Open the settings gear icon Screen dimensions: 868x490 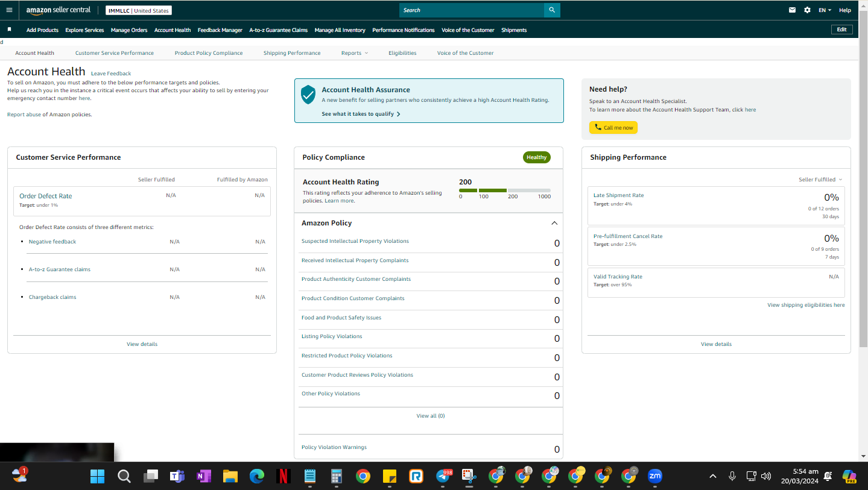tap(807, 10)
